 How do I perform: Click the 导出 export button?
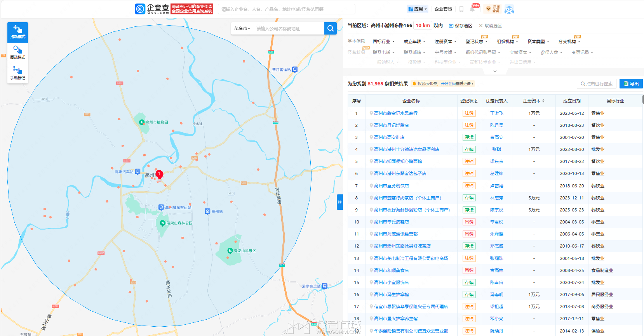[x=631, y=84]
